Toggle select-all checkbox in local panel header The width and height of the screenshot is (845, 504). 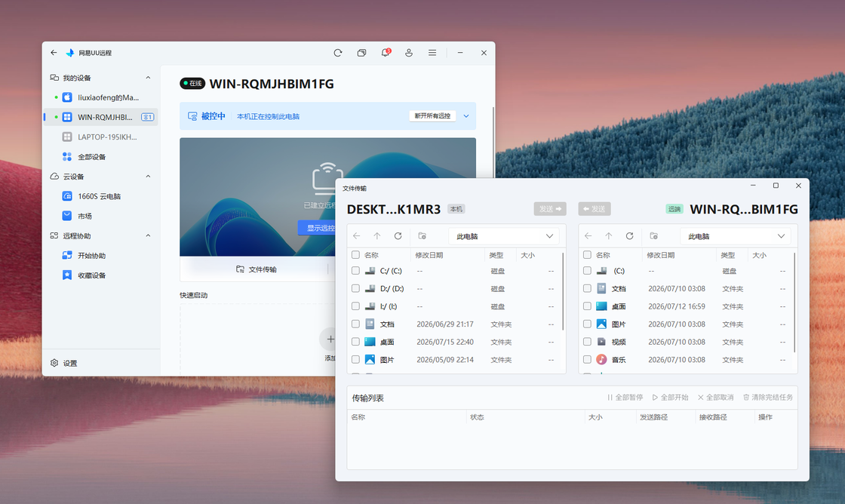click(x=355, y=255)
